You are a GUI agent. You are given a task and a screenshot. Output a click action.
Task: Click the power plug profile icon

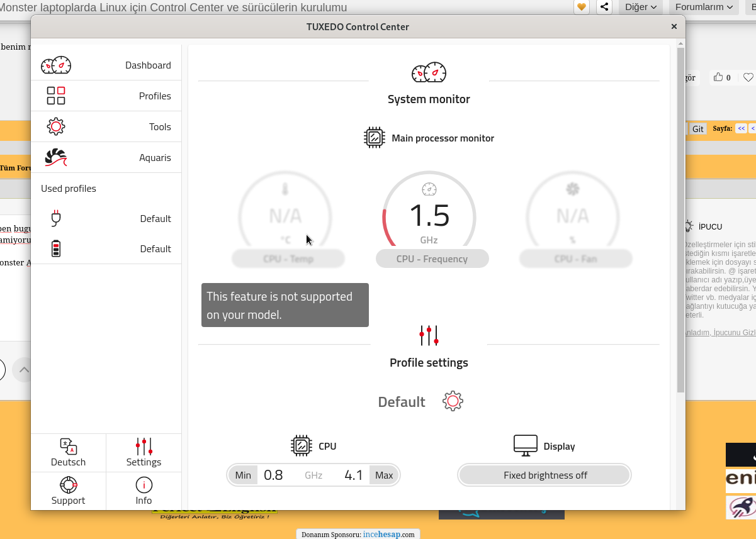click(x=56, y=218)
